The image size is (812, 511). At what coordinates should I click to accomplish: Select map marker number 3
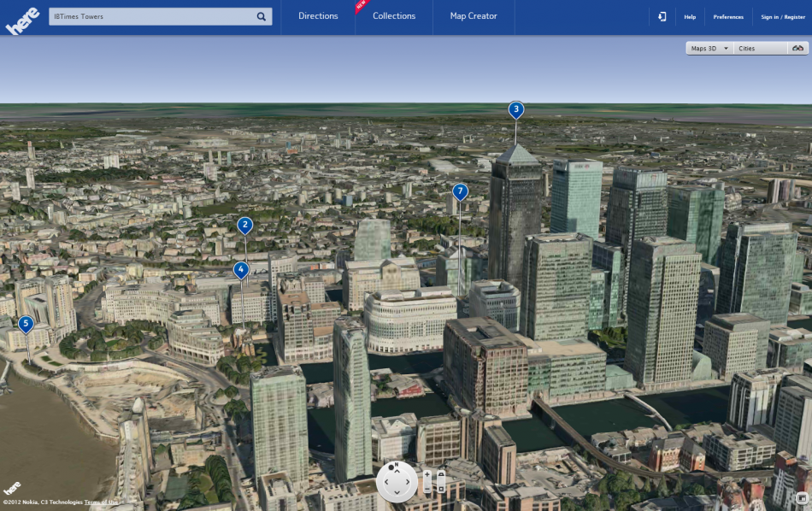pos(515,109)
